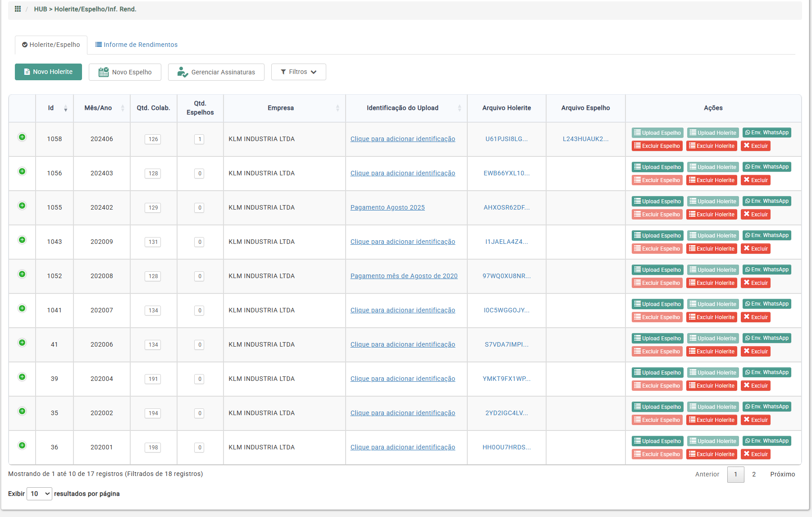Viewport: 812px width, 517px height.
Task: Click Upload Espelho for row 1043
Action: 657,236
